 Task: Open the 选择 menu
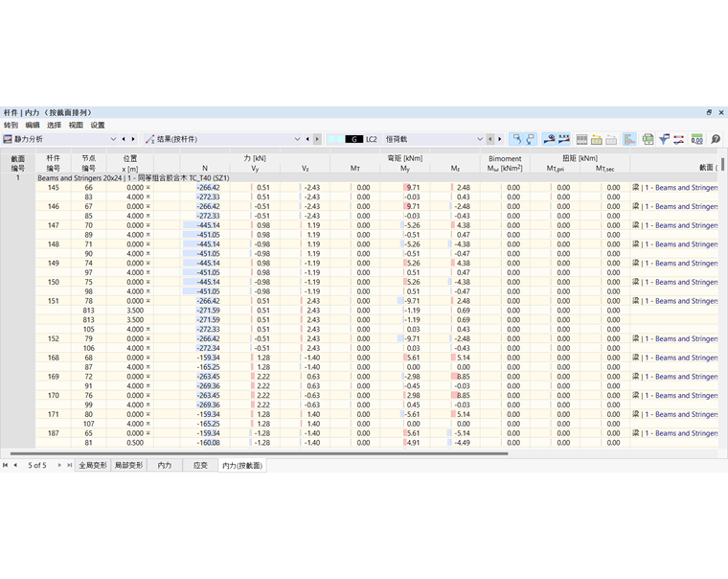pos(54,125)
